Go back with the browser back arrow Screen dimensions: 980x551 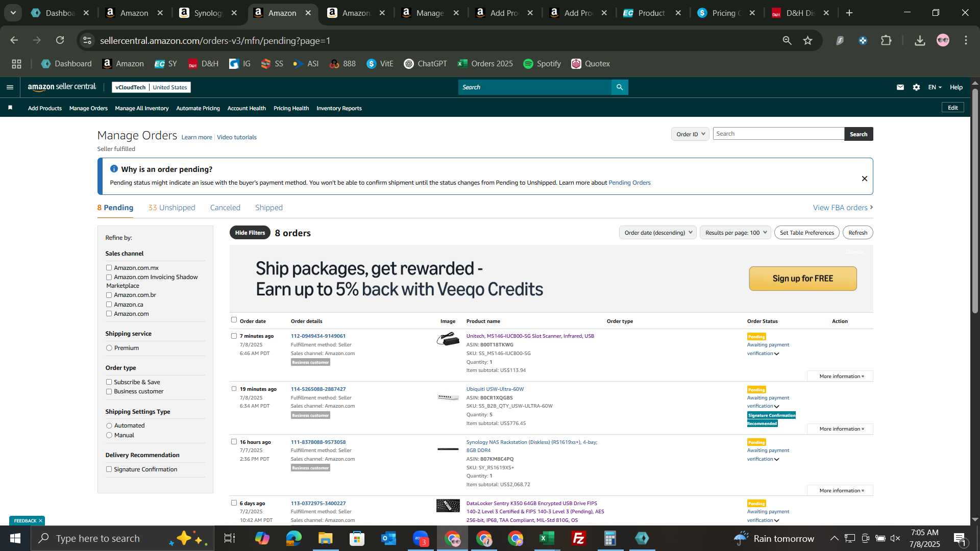(14, 40)
